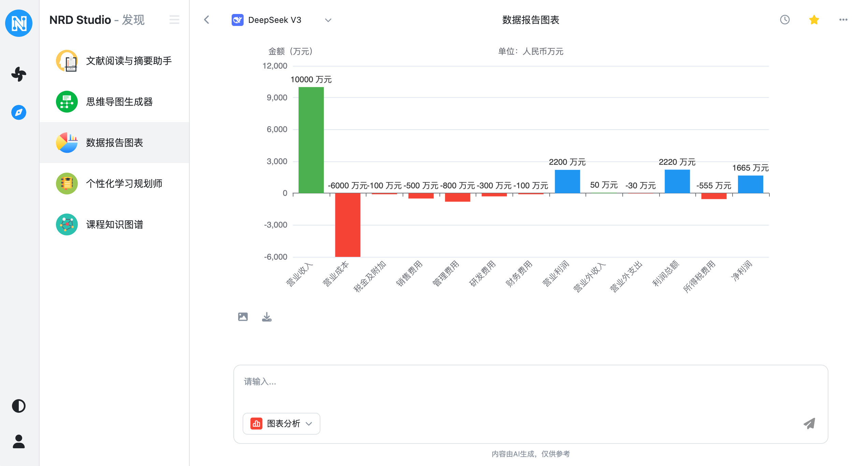Download the chart with download icon

click(x=267, y=317)
